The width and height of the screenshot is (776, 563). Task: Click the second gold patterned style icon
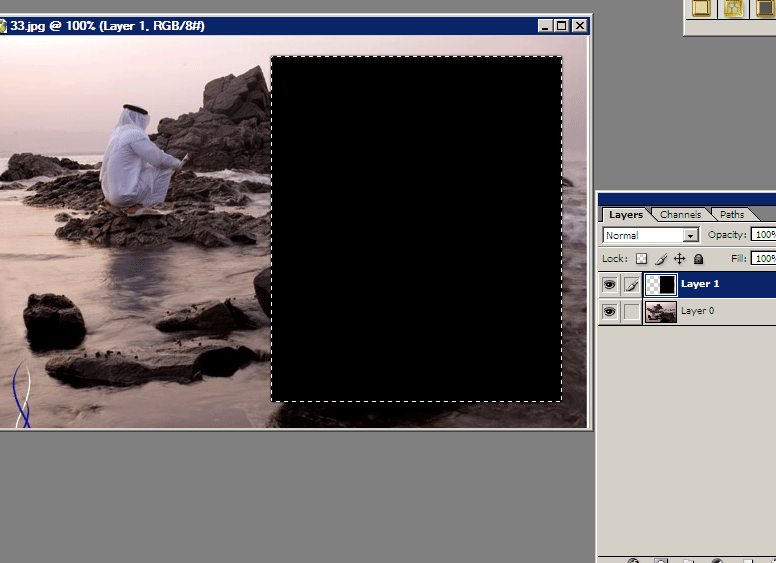[x=734, y=8]
